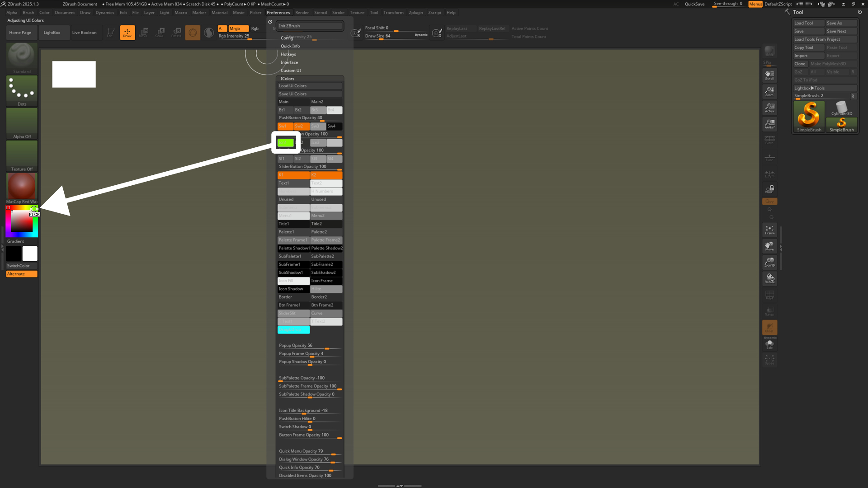Open the MatCap Red Wax material selector
This screenshot has height=488, width=868.
coord(22,188)
